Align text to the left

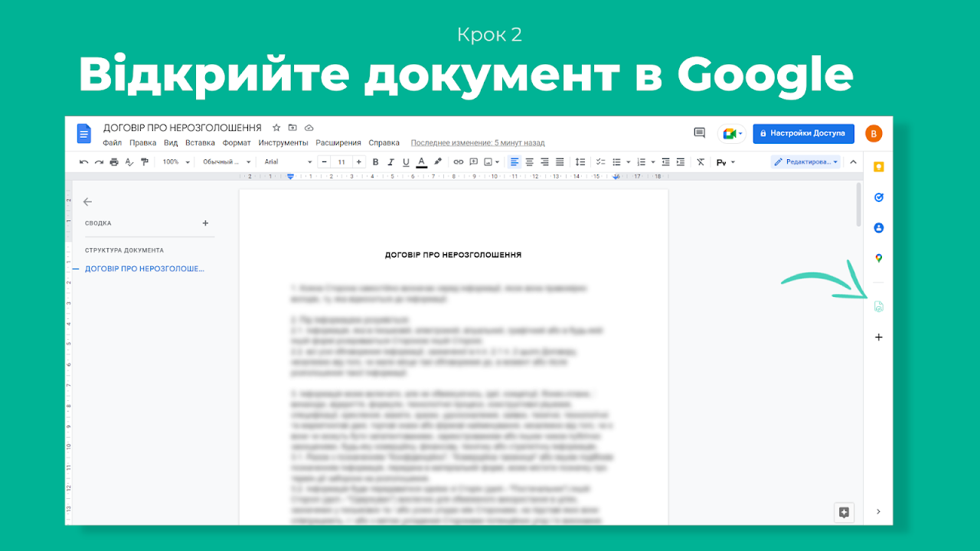click(514, 162)
